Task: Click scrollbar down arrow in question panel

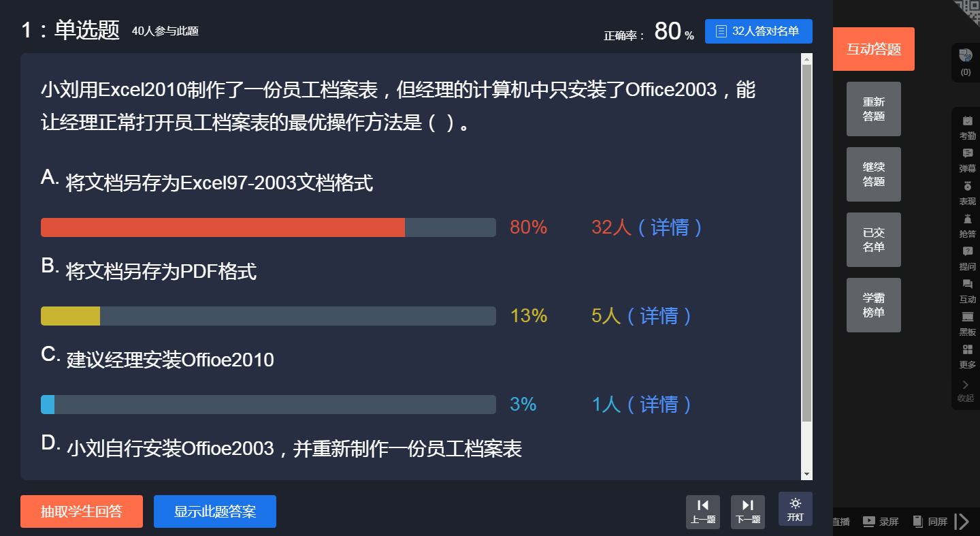Action: 806,474
